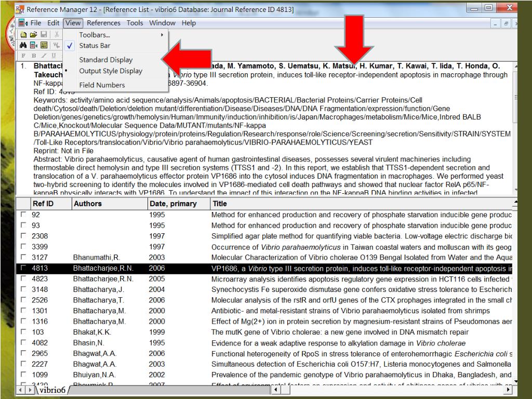Toggle the Bold B formatting icon
532x399 pixels.
[x=34, y=56]
